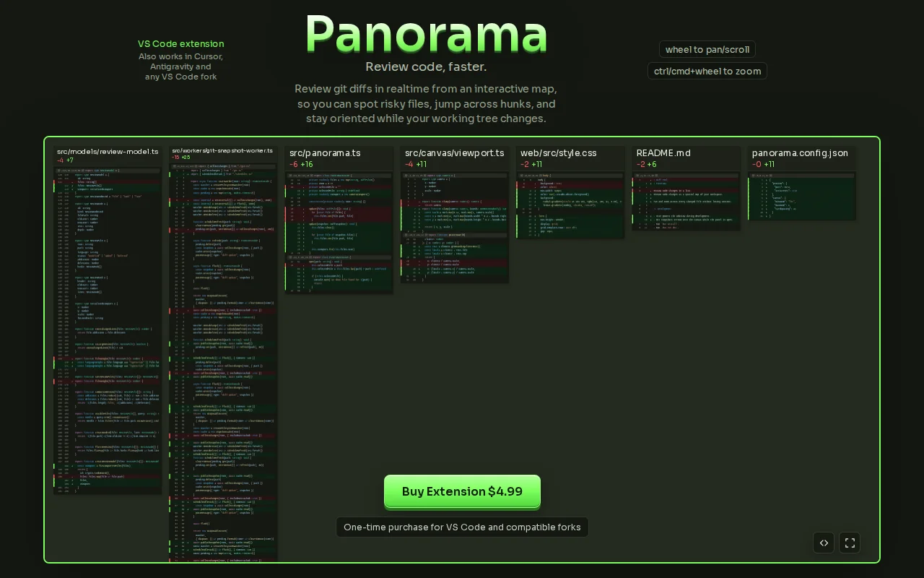Open the review-model.ts diff preview
Screen dimensions: 924x578
click(108, 331)
